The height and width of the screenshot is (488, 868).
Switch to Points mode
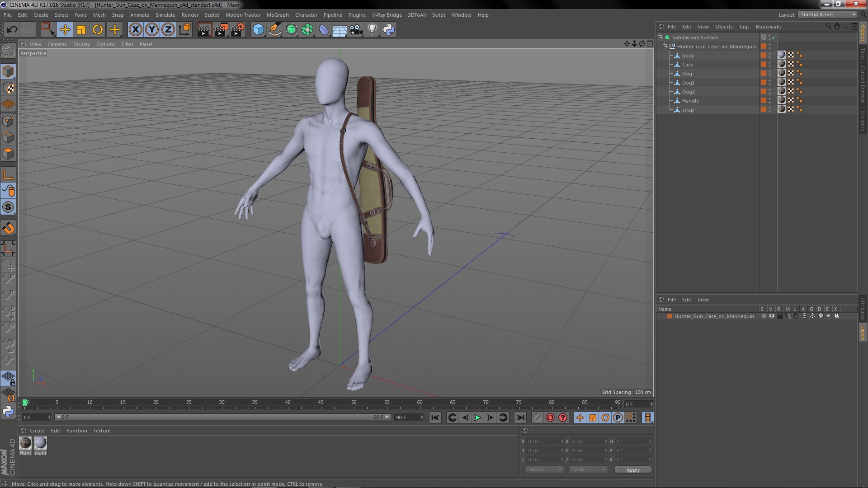tap(8, 121)
